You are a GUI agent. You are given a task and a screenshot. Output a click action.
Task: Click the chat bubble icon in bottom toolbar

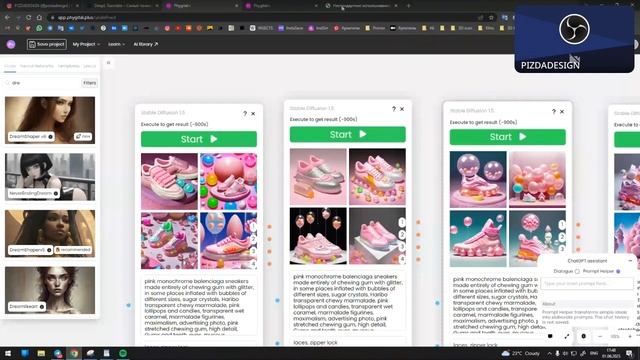click(x=550, y=336)
